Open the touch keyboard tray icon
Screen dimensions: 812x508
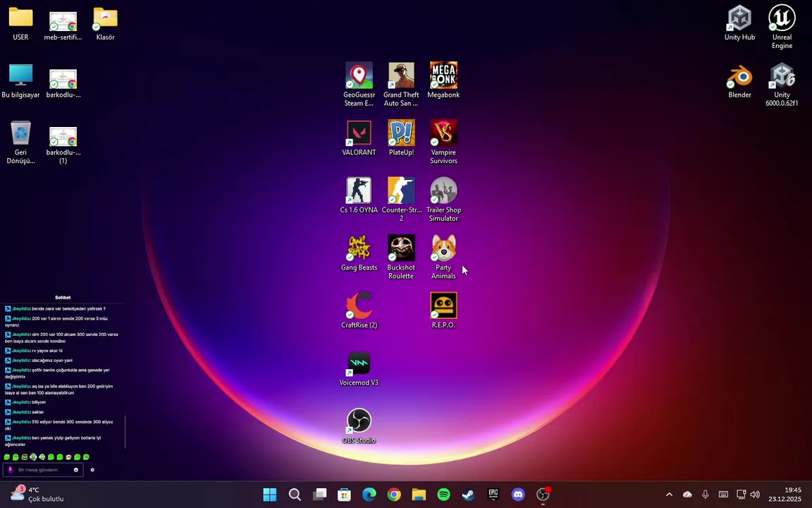[723, 495]
